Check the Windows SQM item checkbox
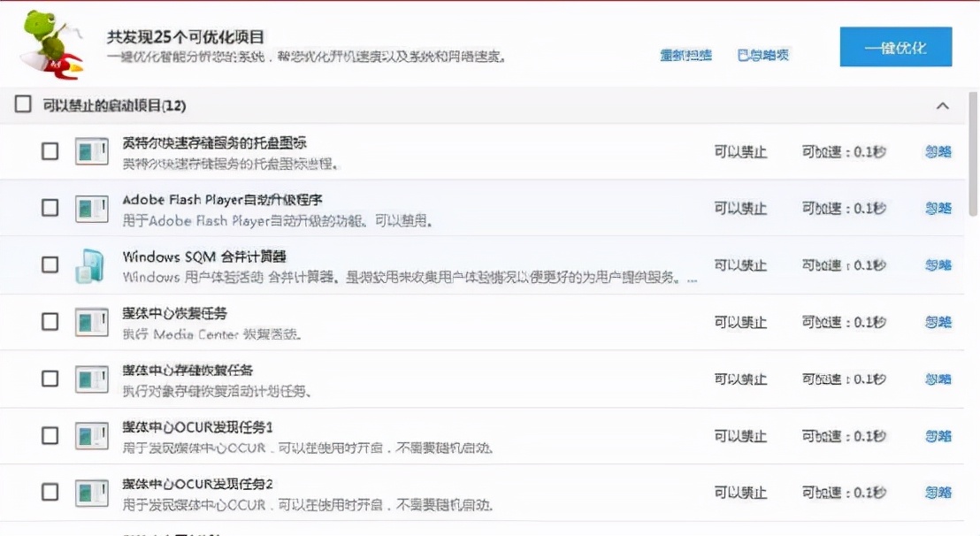The image size is (980, 536). 50,264
